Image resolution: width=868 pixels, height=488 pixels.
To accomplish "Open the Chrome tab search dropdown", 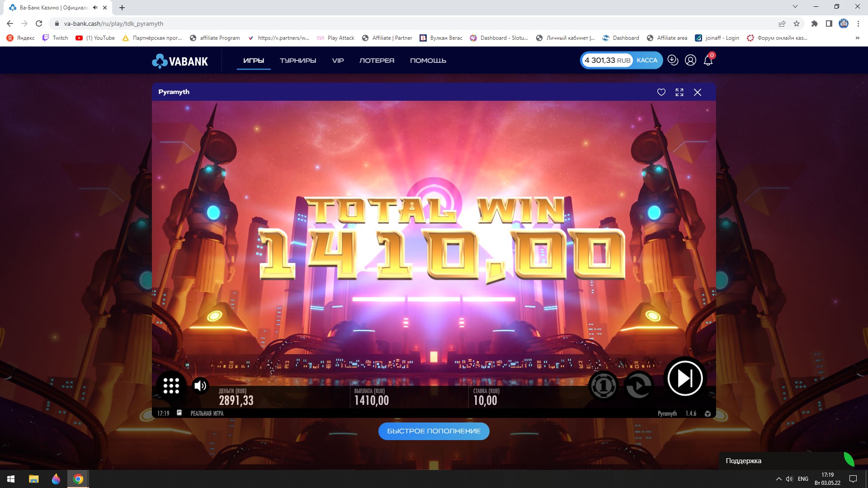I will click(795, 7).
